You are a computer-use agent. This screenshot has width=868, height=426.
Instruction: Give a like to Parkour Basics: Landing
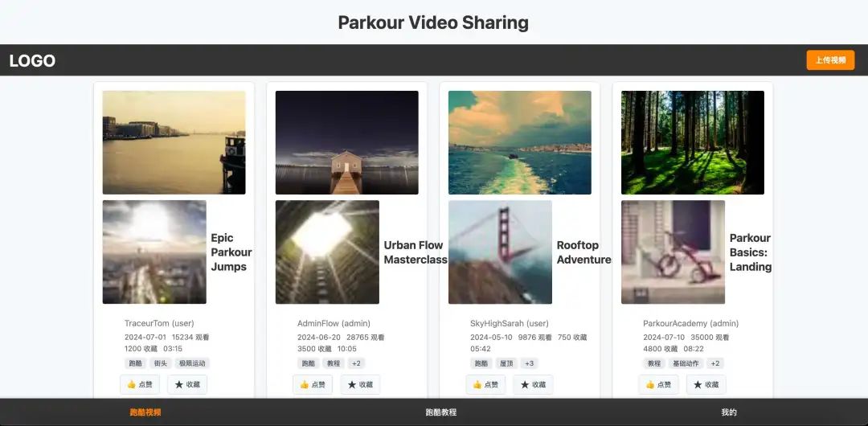click(x=658, y=384)
